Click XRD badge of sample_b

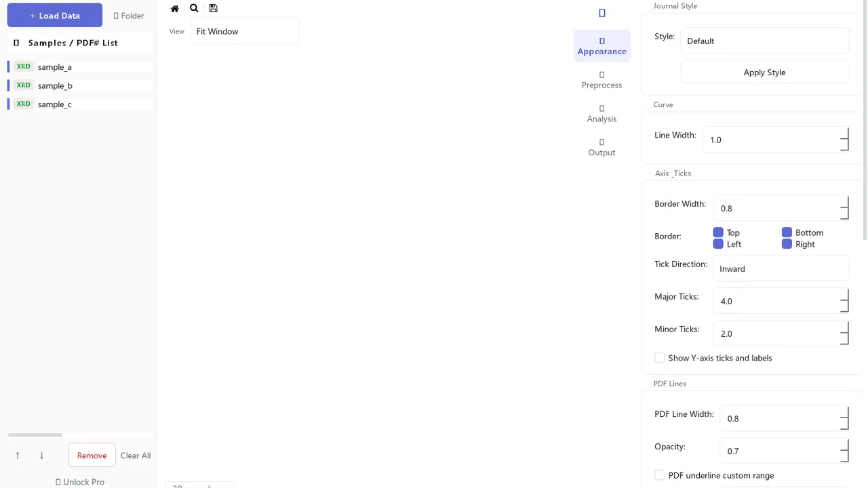pyautogui.click(x=24, y=85)
